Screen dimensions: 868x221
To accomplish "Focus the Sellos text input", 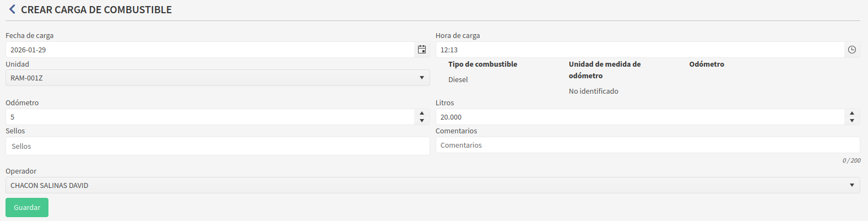I will [218, 146].
